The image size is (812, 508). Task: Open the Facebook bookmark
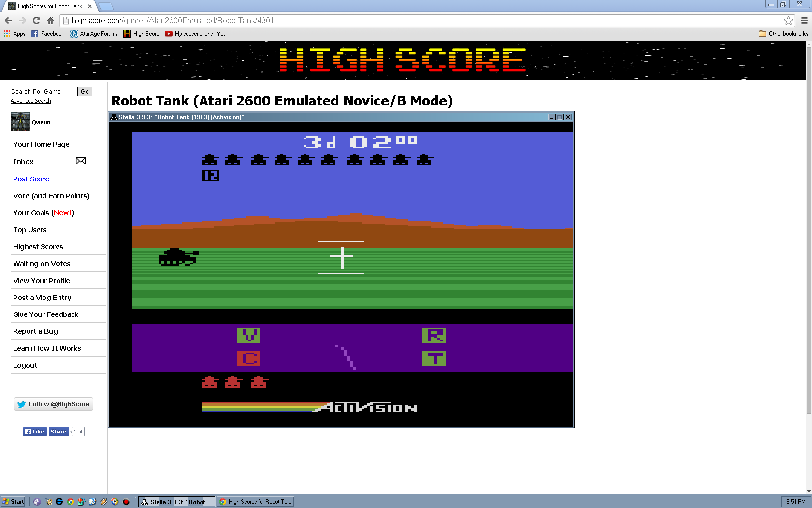[x=48, y=34]
